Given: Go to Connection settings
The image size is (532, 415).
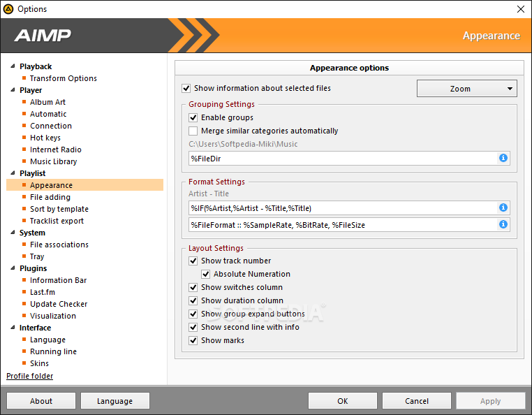Looking at the screenshot, I should point(51,126).
